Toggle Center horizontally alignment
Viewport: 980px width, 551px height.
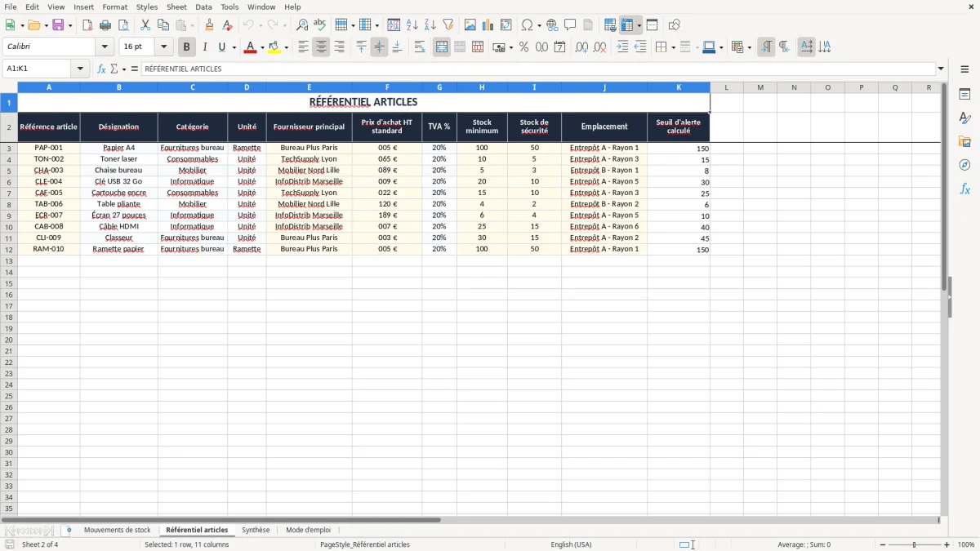point(321,47)
